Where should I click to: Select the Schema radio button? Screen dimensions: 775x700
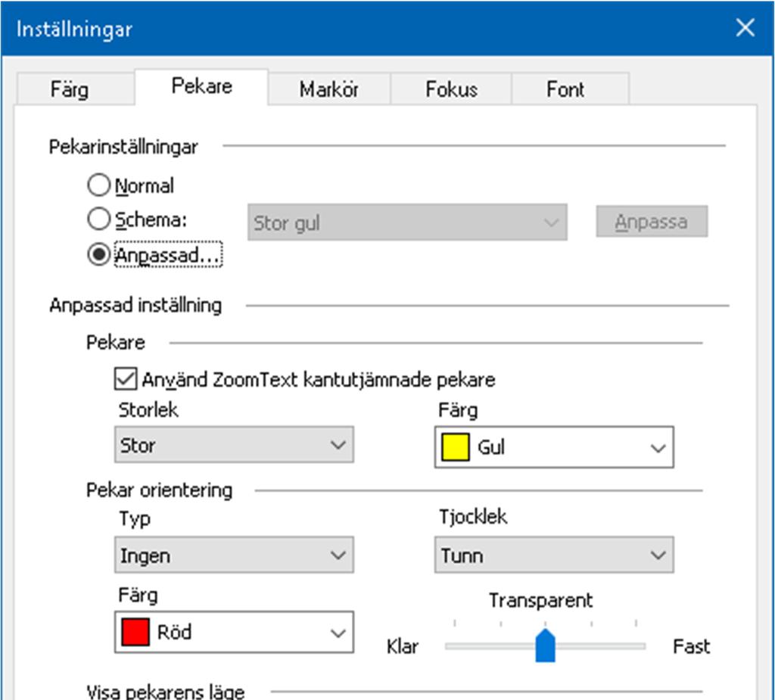[x=99, y=220]
